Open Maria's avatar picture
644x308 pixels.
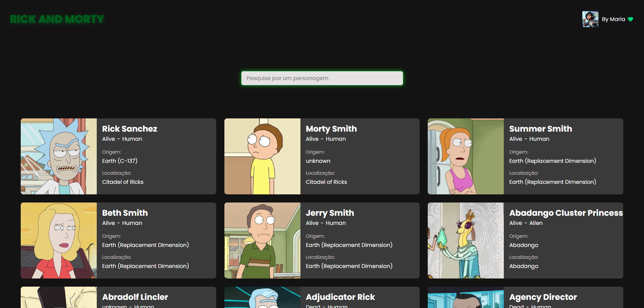[590, 19]
